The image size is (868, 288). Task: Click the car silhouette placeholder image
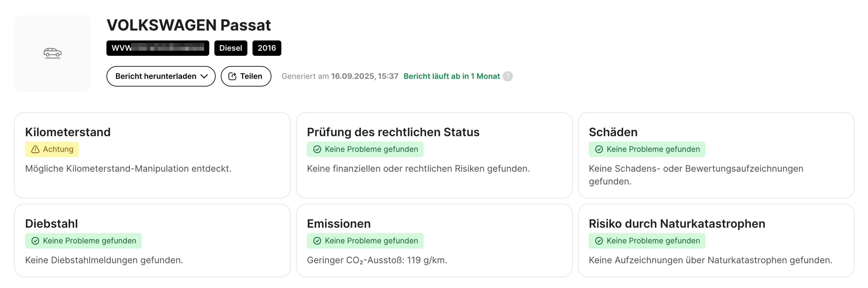click(53, 53)
